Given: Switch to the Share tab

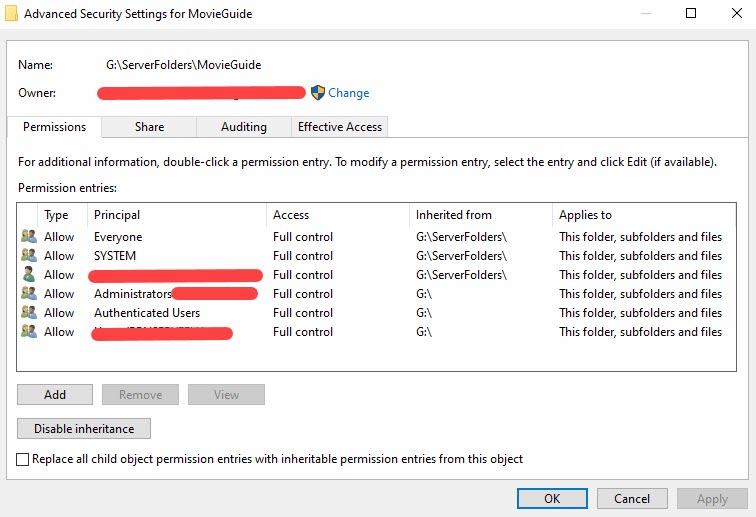Looking at the screenshot, I should [x=149, y=127].
